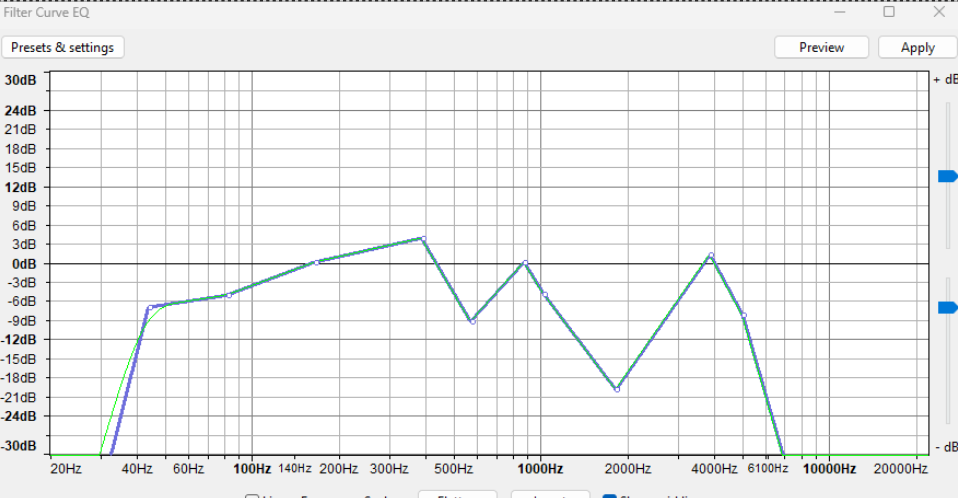Viewport: 958px width, 498px height.
Task: Select curve point at the 4000Hz peak
Action: click(x=711, y=255)
